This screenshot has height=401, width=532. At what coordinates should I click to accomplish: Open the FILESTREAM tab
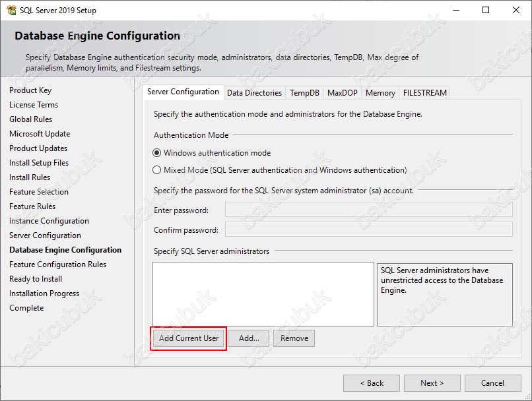[x=425, y=93]
